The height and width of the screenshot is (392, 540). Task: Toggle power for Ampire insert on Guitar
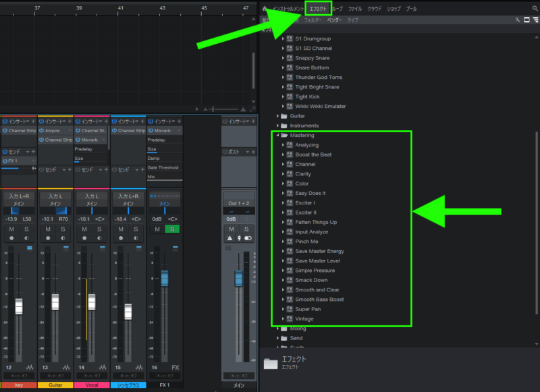coord(41,130)
